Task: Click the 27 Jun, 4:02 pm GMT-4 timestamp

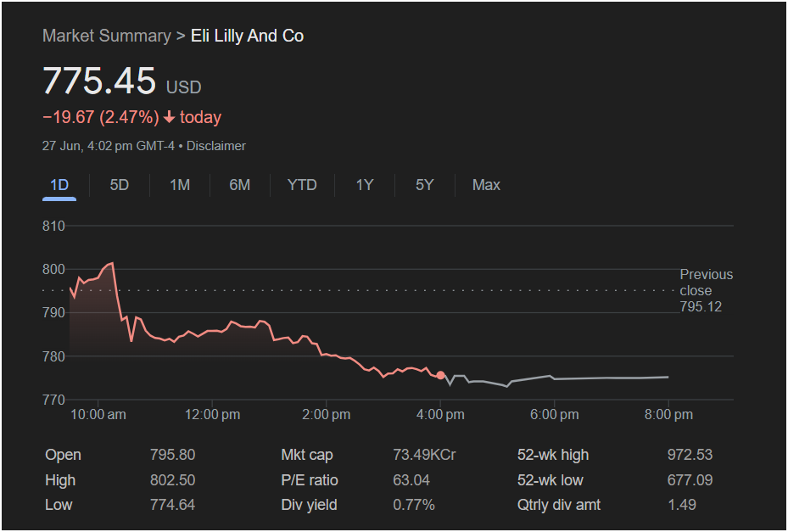Action: [x=109, y=146]
